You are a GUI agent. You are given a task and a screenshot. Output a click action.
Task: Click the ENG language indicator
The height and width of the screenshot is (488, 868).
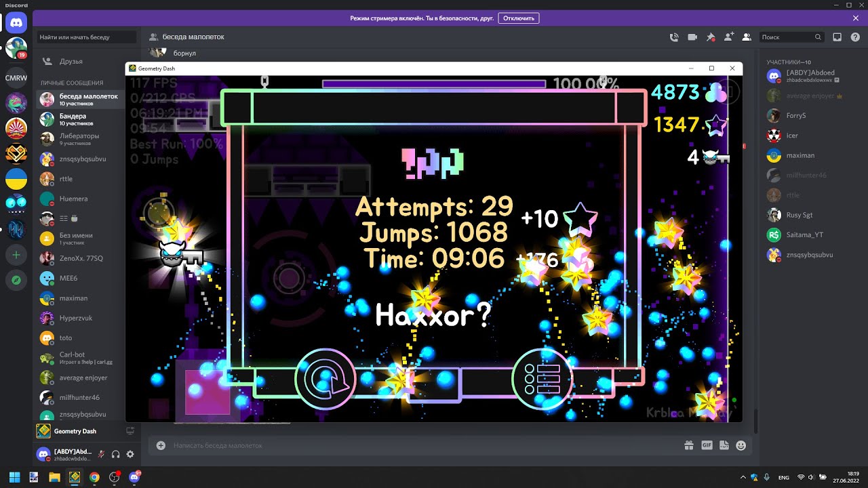pyautogui.click(x=784, y=477)
